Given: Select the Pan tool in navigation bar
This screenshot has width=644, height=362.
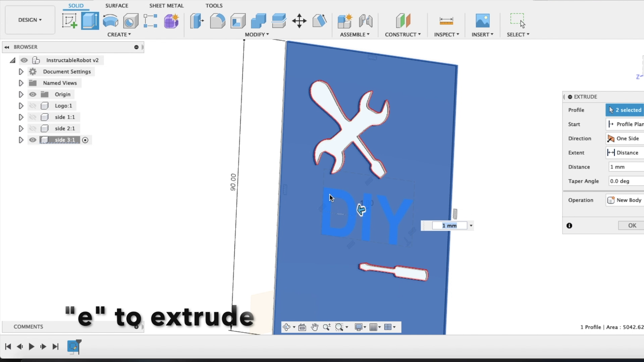Looking at the screenshot, I should [315, 327].
